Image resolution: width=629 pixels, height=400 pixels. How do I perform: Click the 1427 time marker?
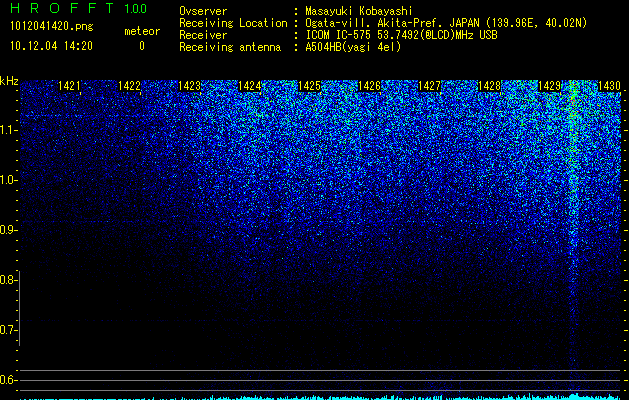pos(429,86)
